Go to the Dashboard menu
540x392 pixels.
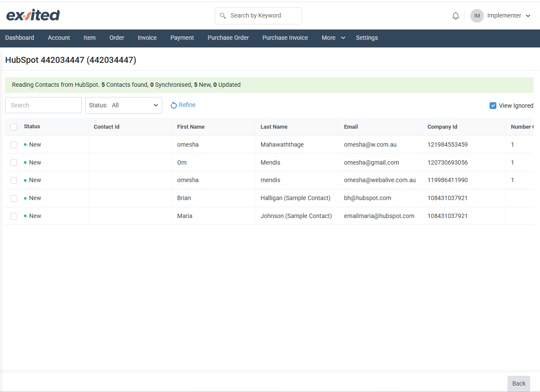point(20,38)
